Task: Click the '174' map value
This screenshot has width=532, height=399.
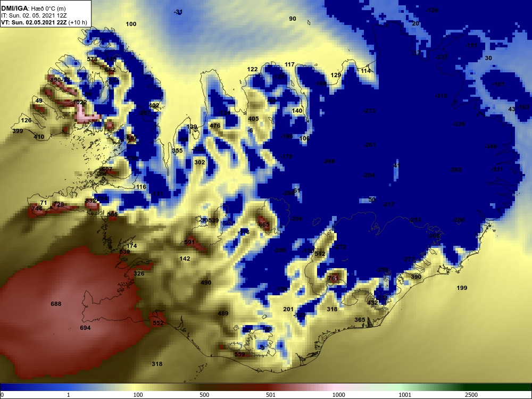Action: [x=131, y=246]
